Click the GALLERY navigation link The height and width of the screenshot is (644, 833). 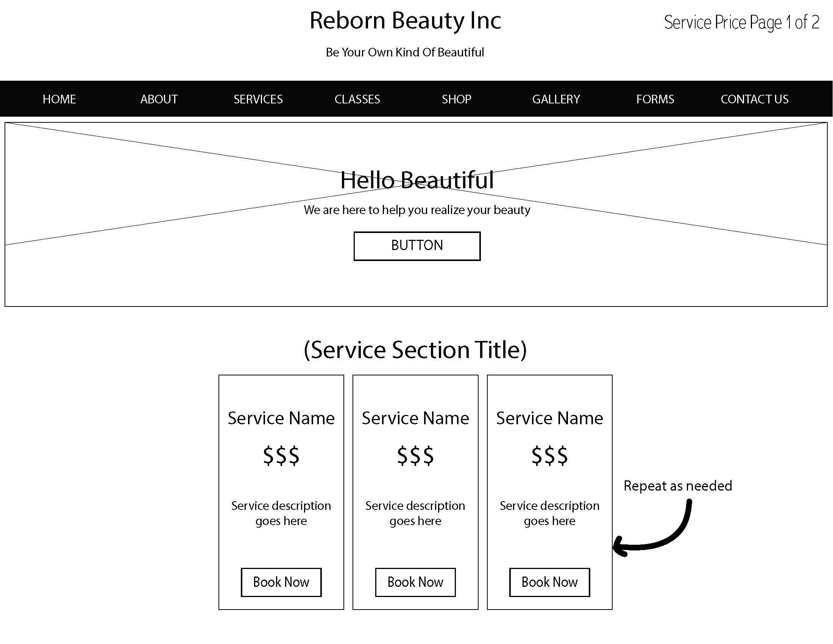pos(555,99)
